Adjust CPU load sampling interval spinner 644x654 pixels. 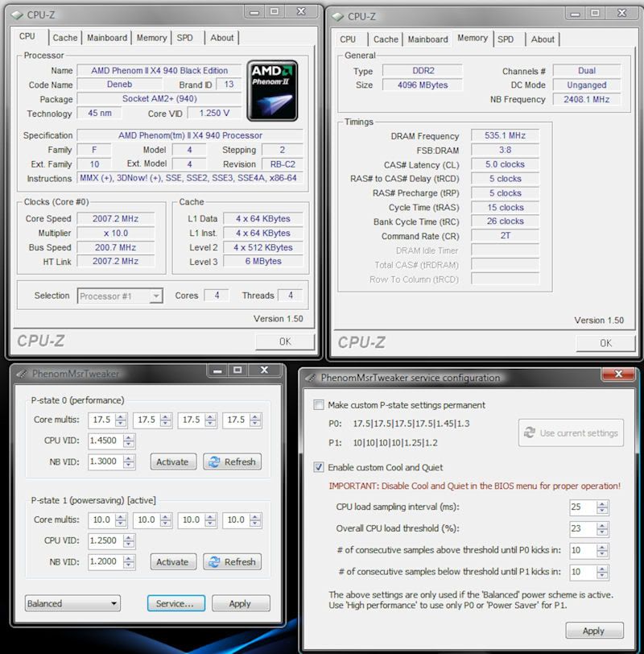602,507
